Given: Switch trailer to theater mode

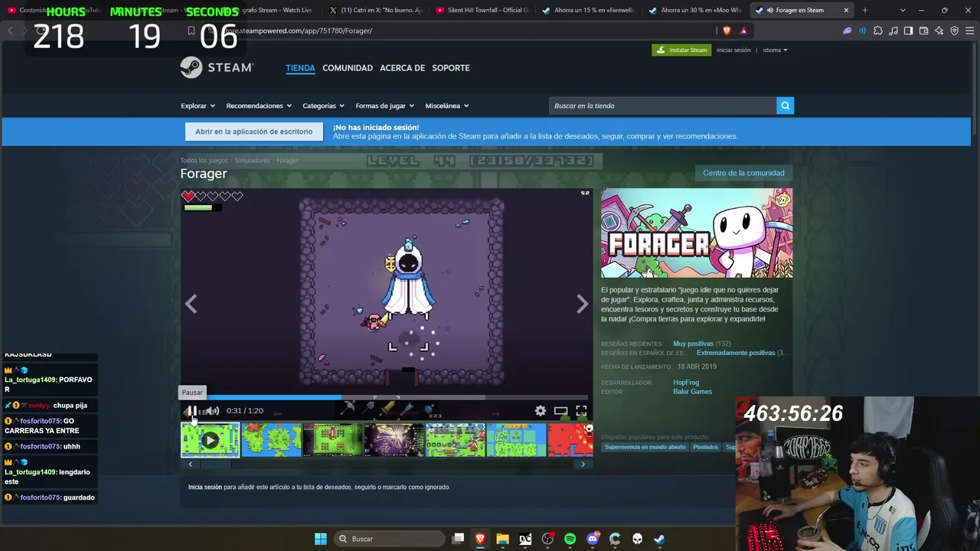Looking at the screenshot, I should click(561, 411).
